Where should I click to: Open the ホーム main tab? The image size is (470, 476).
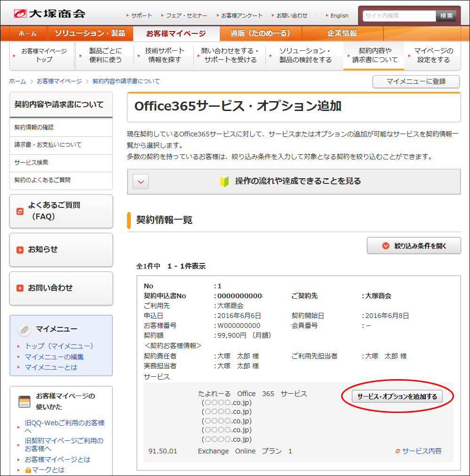click(x=28, y=33)
